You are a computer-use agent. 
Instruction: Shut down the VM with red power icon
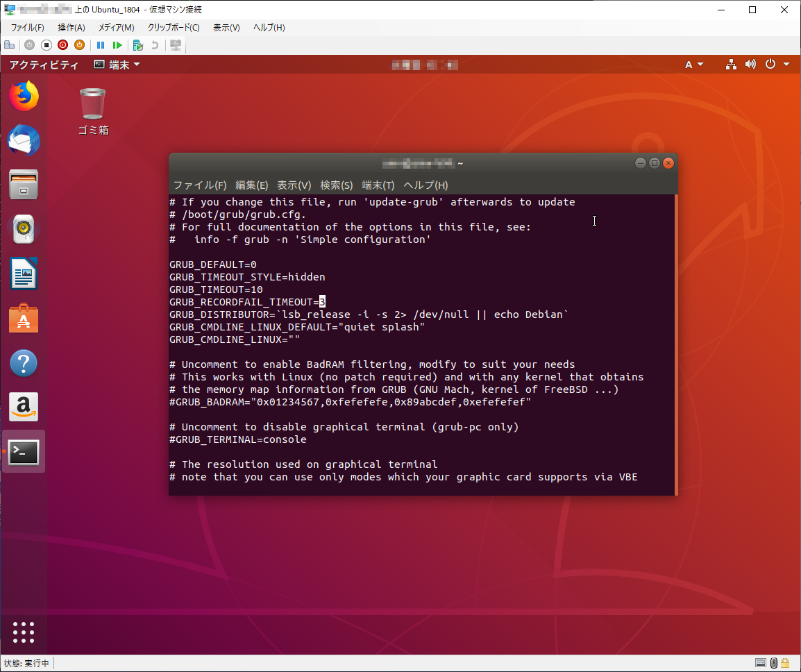click(x=62, y=44)
